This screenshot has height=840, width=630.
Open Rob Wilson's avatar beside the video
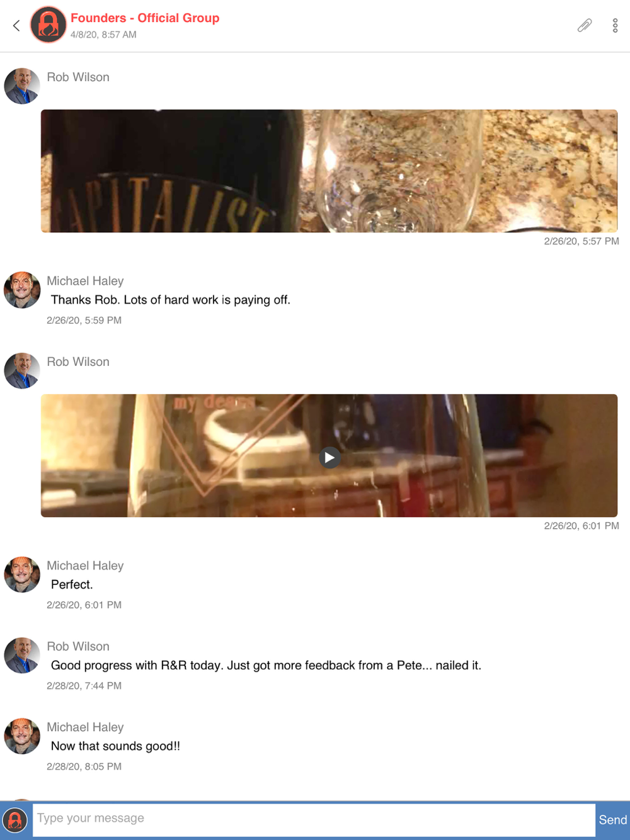pyautogui.click(x=22, y=370)
